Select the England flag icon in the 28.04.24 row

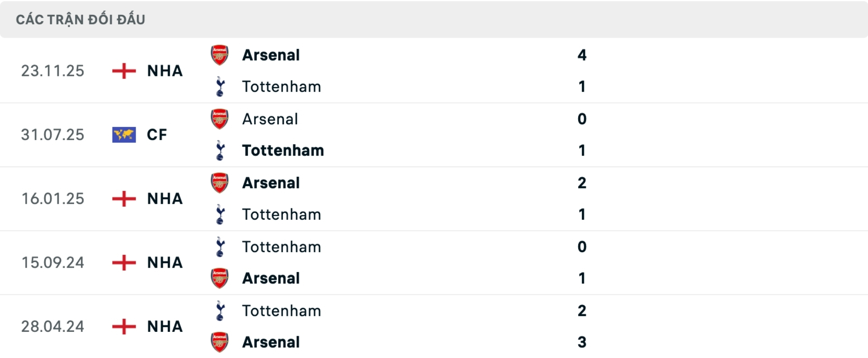tap(123, 326)
